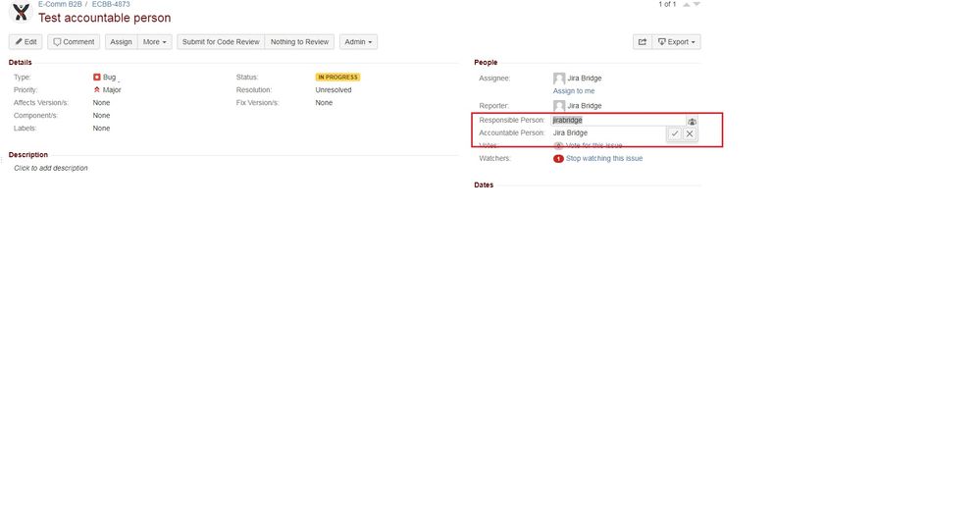Open the E-Comm B2B project link
Viewport: 980px width, 531px height.
click(x=60, y=4)
